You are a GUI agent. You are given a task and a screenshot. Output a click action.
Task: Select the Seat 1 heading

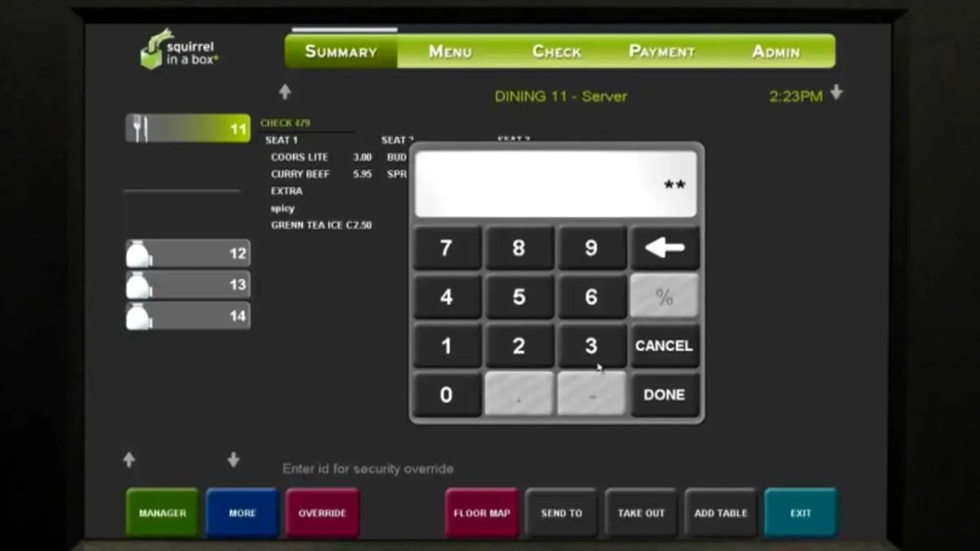click(x=282, y=140)
